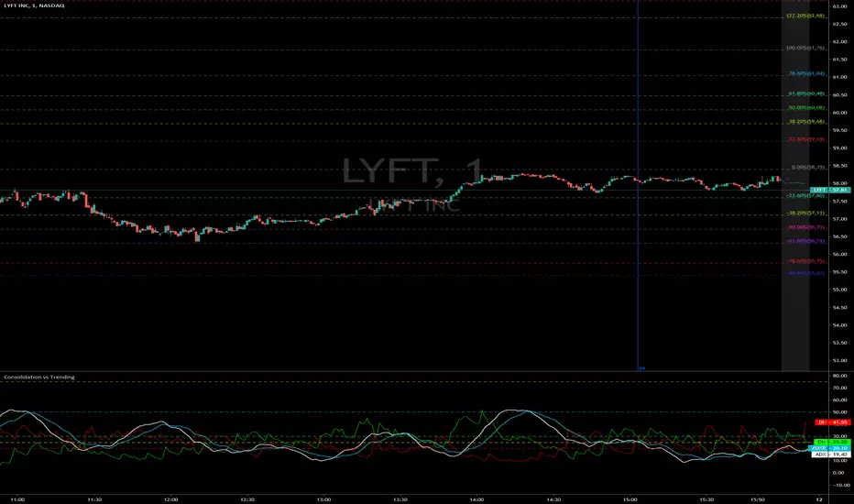Click the 56.00 price scale label
This screenshot has width=854, height=504.
tap(839, 255)
